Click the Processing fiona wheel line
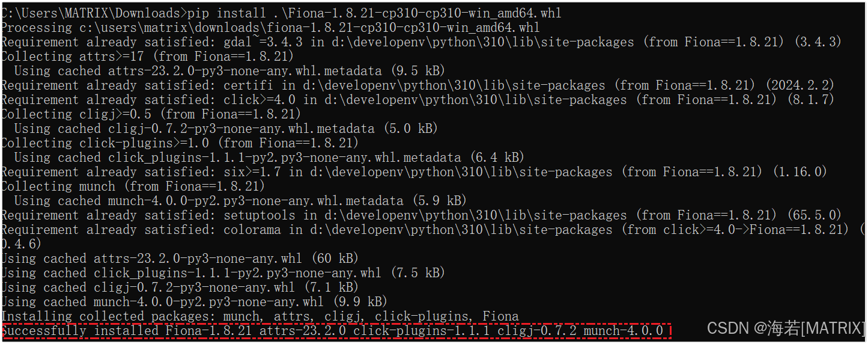This screenshot has height=344, width=868. tap(270, 28)
